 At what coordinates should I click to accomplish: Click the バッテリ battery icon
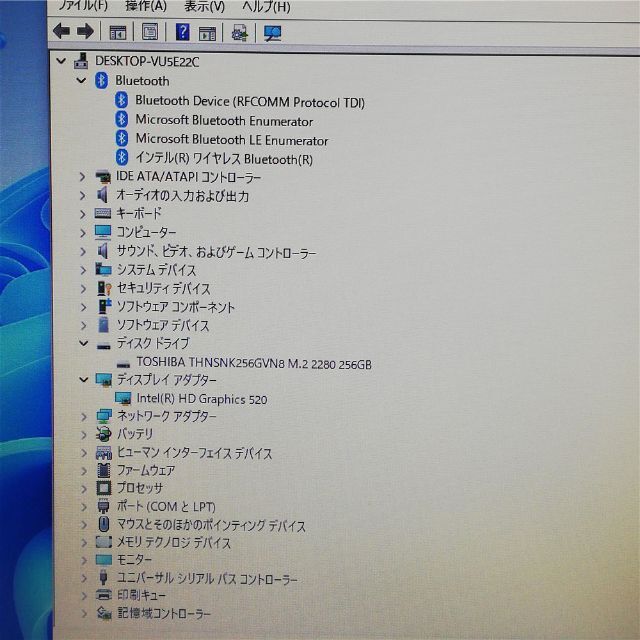pyautogui.click(x=104, y=435)
